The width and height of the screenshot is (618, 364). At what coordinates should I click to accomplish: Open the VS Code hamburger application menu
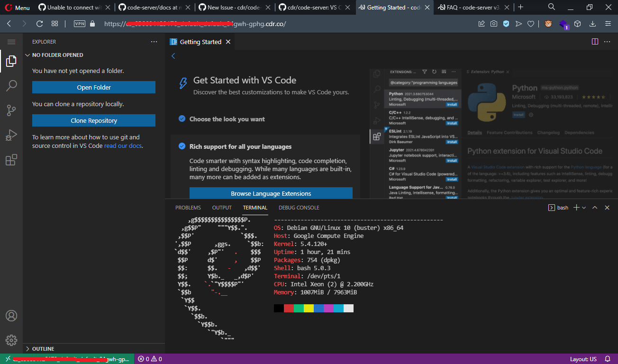[x=11, y=42]
